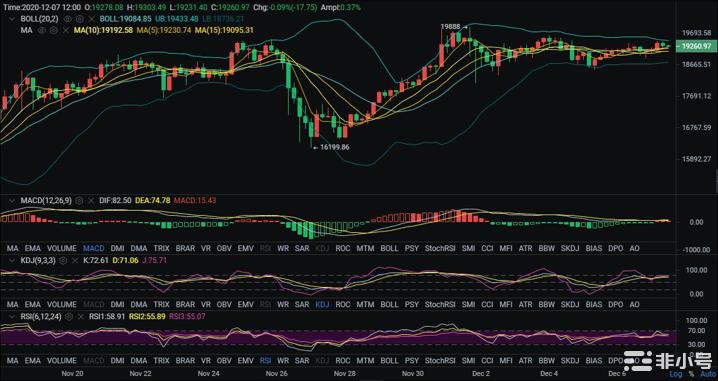
Task: Select PSY in RSI panel indicator row
Action: [412, 361]
